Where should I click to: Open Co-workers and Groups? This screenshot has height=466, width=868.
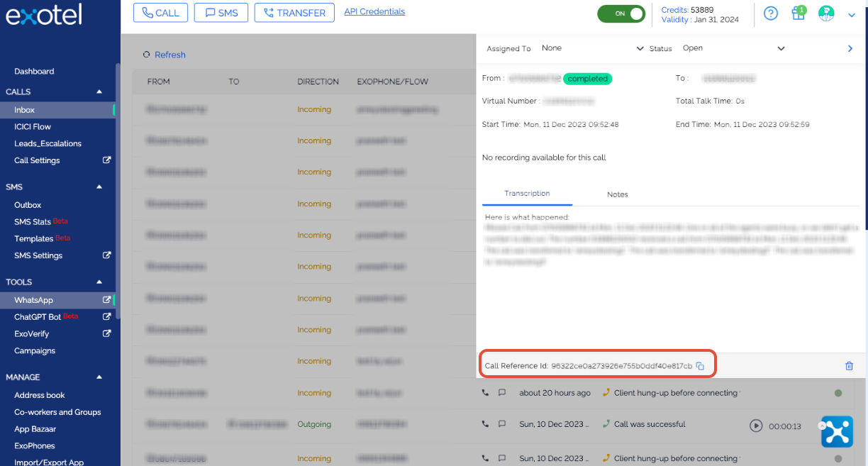(x=57, y=412)
